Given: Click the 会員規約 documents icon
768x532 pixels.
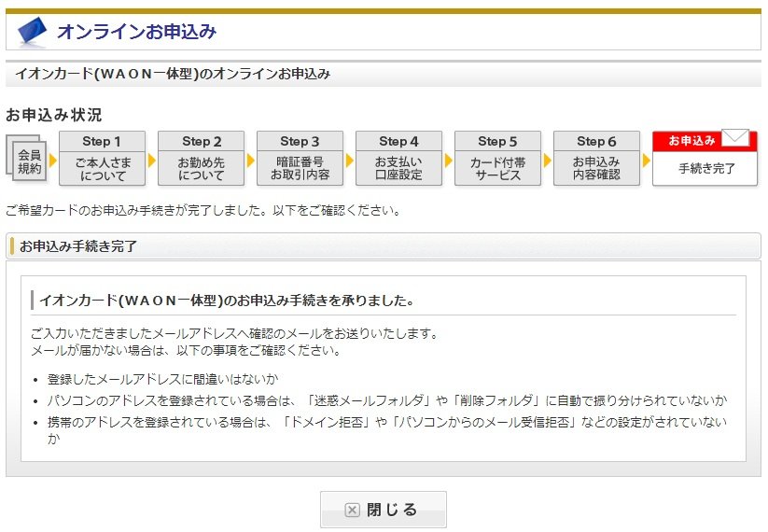Looking at the screenshot, I should pos(26,159).
